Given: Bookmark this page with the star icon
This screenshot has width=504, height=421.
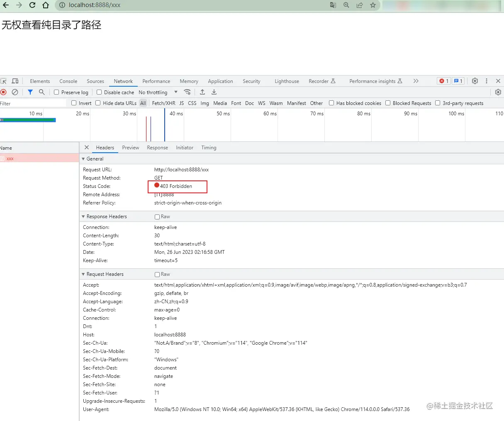Looking at the screenshot, I should tap(373, 5).
